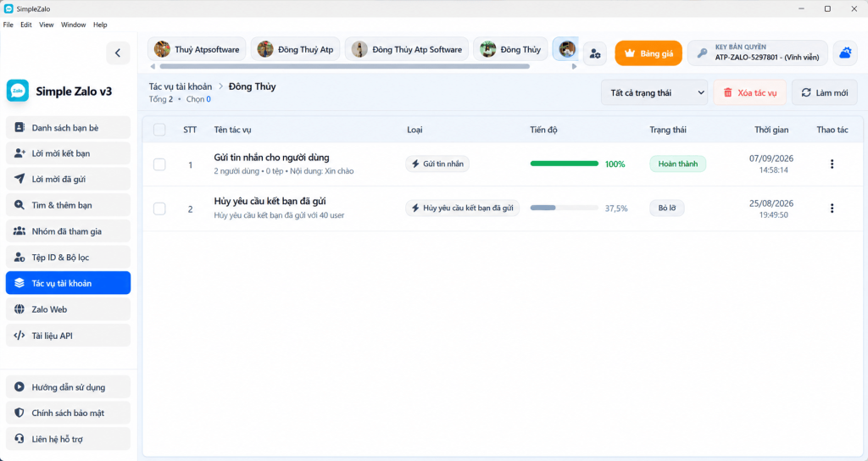Click the date 25/08/2026 cell
868x461 pixels.
pos(771,203)
